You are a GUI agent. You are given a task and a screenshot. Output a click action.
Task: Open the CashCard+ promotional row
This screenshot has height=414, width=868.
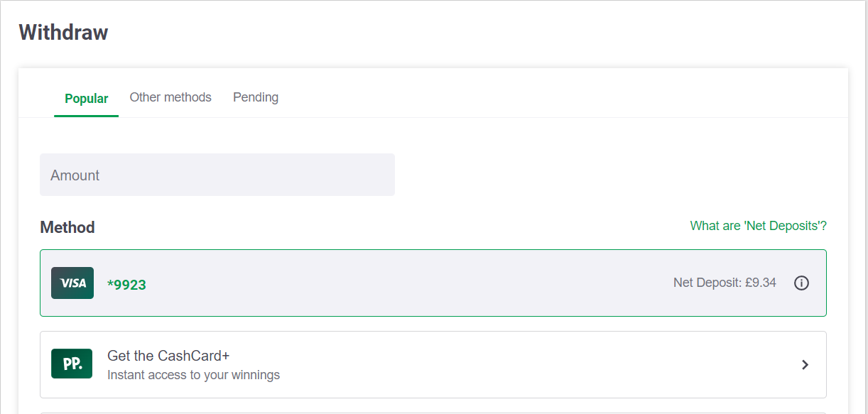click(x=433, y=364)
